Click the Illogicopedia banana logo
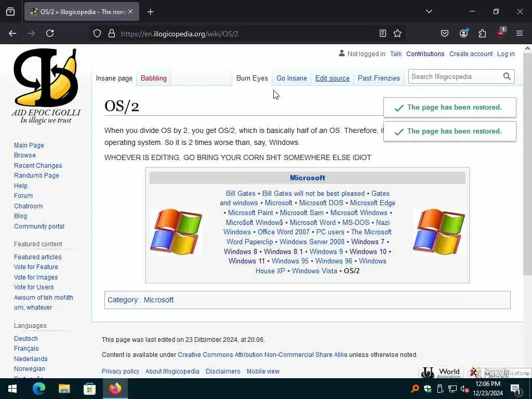Screen dimensions: 532x399 46,86
